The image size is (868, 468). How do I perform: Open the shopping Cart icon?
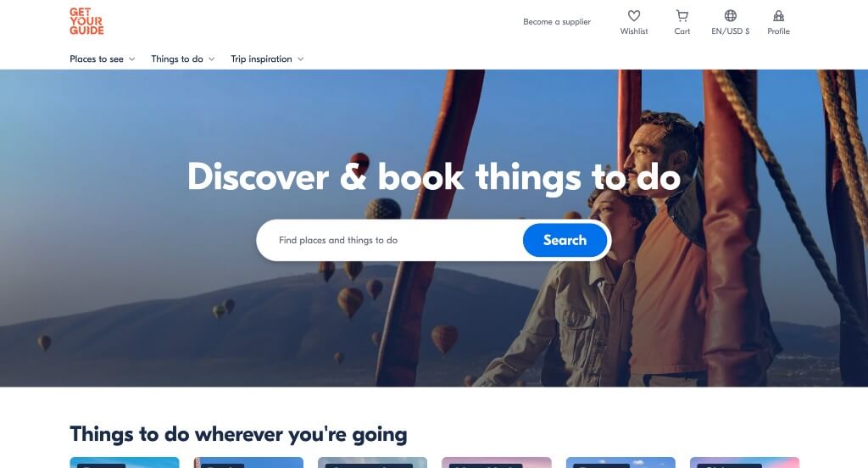(682, 16)
